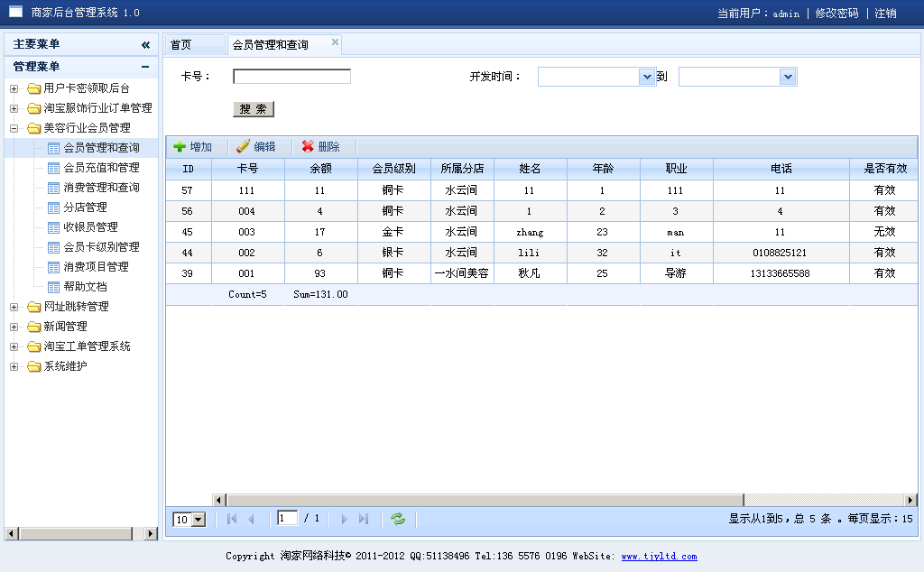Click the pencil 编辑 icon
Screen dimensions: 924x572
pos(243,147)
